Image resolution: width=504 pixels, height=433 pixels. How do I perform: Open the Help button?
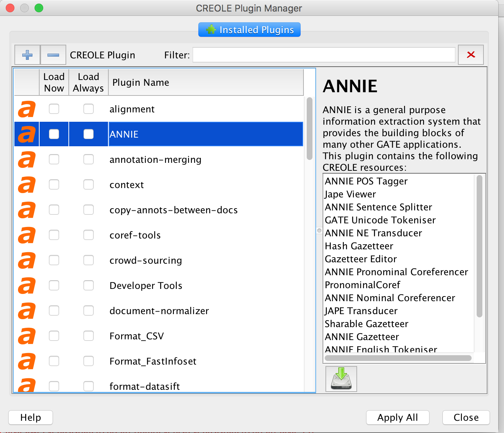point(31,418)
